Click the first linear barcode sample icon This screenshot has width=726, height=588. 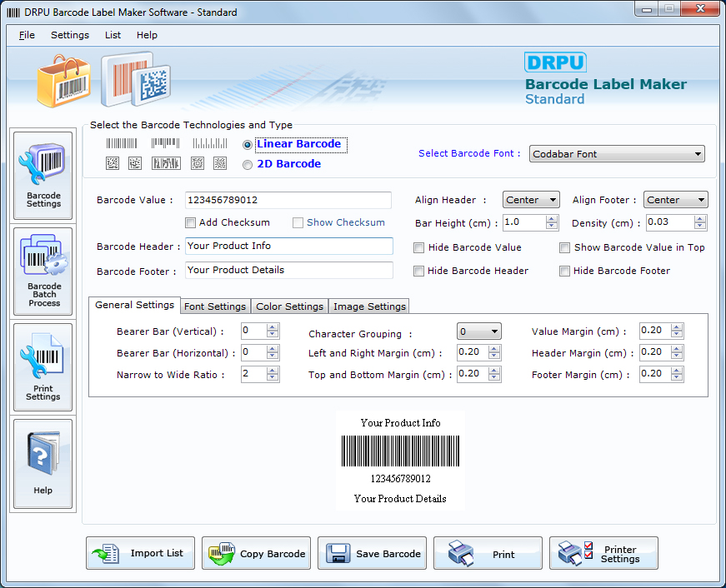[122, 143]
